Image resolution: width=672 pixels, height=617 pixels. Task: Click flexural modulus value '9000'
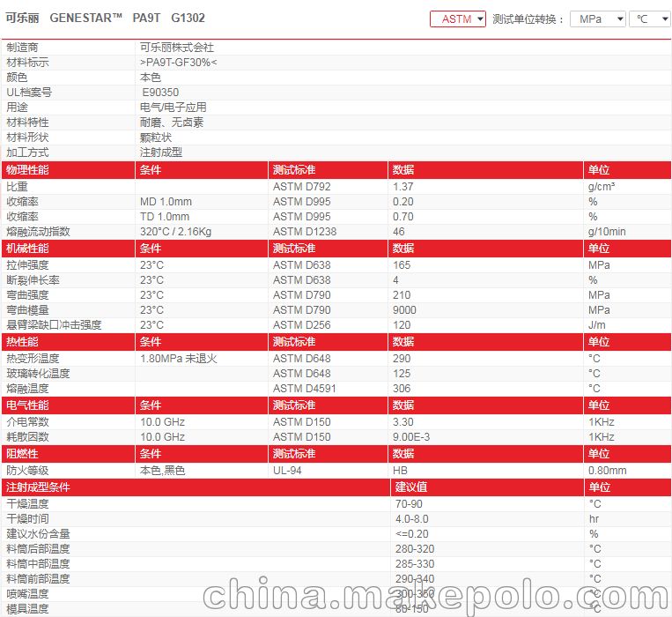pos(404,310)
